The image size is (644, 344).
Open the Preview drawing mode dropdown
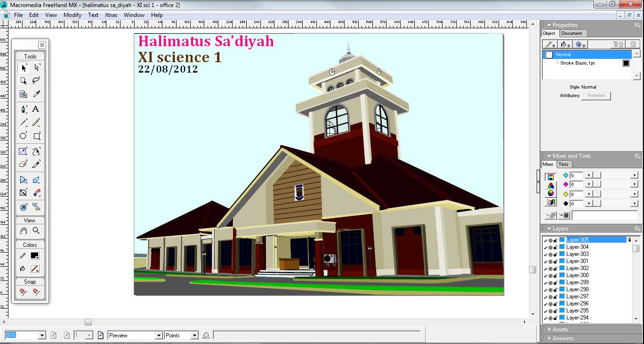[159, 336]
